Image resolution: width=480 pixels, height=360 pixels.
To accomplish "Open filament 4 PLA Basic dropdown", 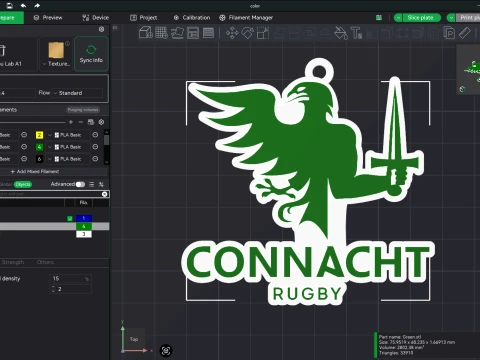I will [68, 147].
